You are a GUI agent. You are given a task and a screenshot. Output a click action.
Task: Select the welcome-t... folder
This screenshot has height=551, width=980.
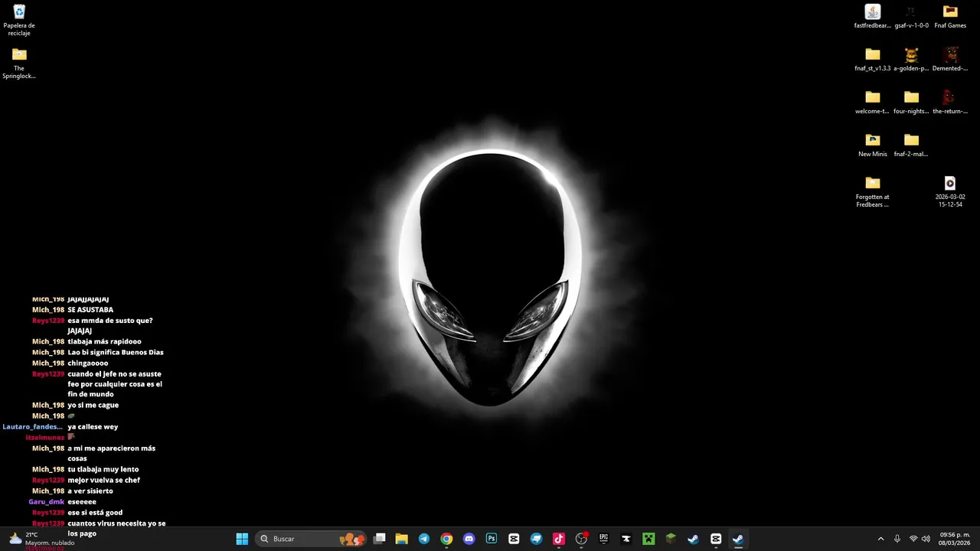coord(873,102)
